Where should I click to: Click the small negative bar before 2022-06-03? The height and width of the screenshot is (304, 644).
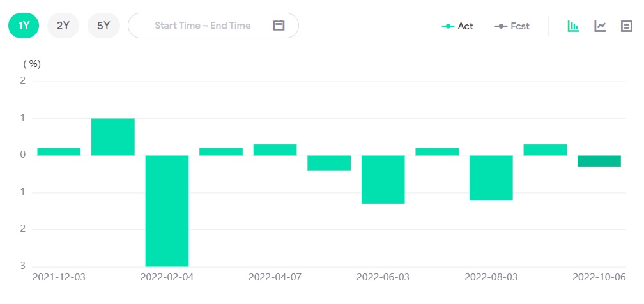point(329,163)
